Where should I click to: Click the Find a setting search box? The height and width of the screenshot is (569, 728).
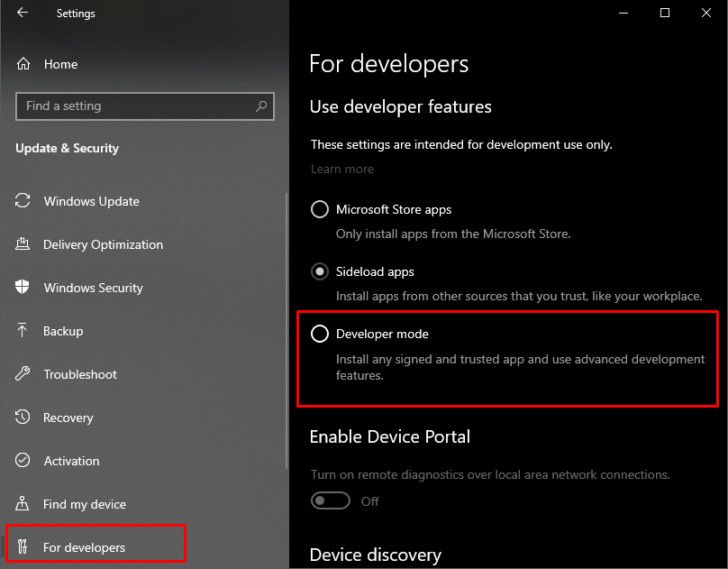point(135,106)
